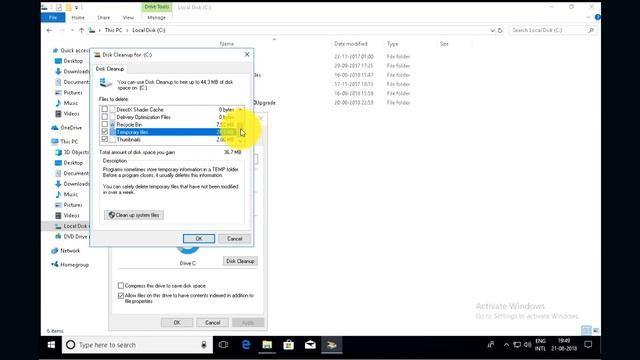Click Clean up system files button
The height and width of the screenshot is (360, 640).
(134, 215)
